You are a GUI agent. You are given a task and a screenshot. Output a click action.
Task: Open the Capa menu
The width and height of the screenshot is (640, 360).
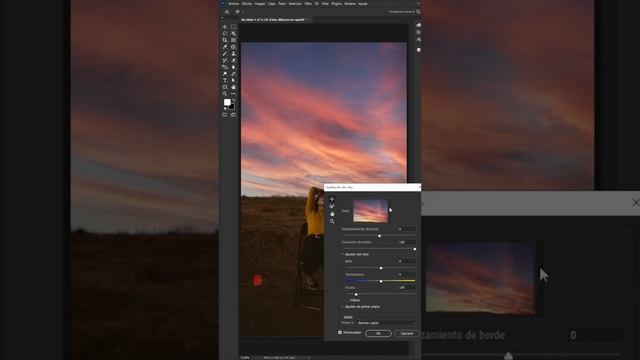tap(272, 4)
